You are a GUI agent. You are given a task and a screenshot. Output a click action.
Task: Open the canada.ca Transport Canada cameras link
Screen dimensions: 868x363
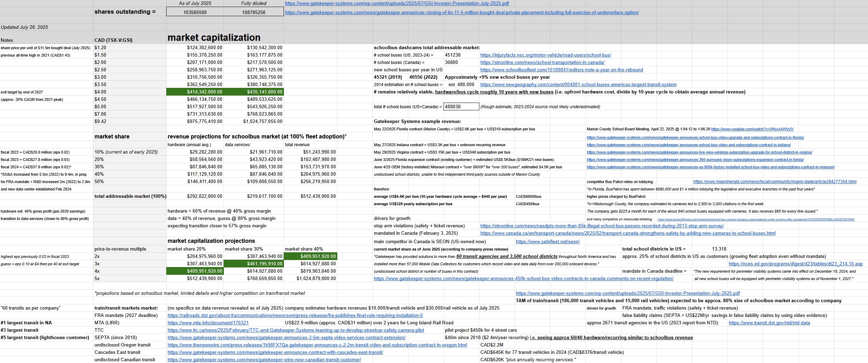[x=628, y=233]
